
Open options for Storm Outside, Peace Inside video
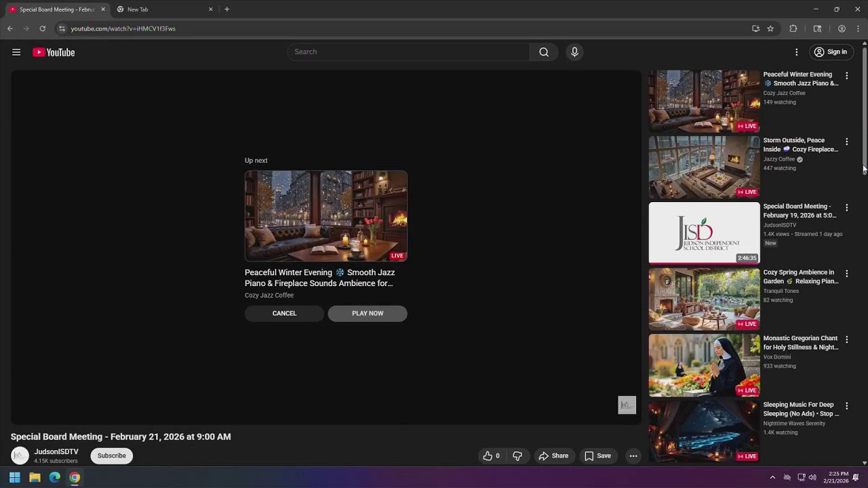846,142
